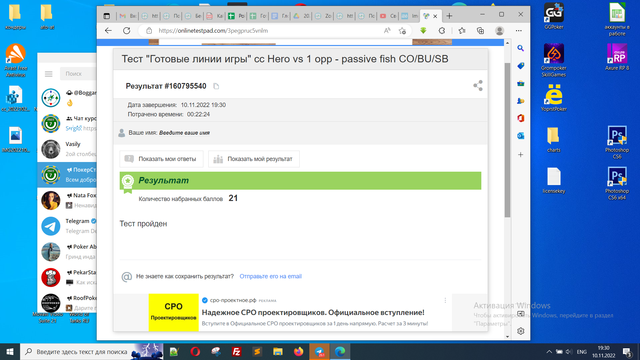Open Edge sidebar shopping tag icon
The width and height of the screenshot is (640, 360).
point(520,66)
